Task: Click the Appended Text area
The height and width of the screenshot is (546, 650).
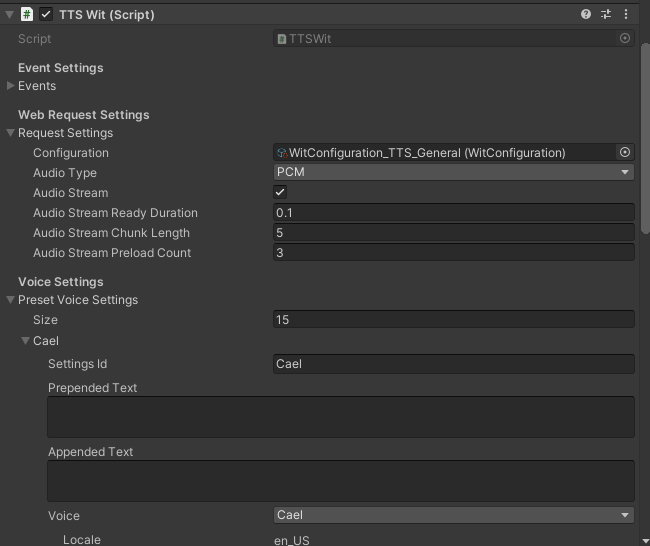Action: [341, 481]
